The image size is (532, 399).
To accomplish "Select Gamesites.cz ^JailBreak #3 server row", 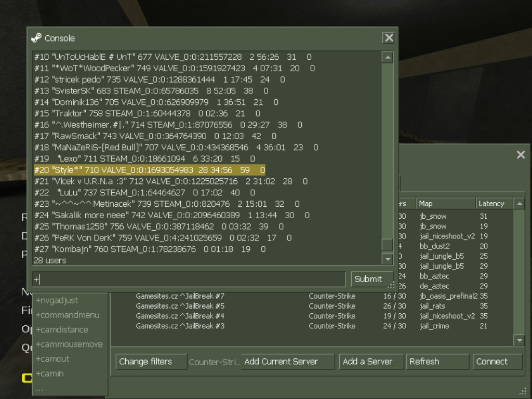I will [x=312, y=326].
